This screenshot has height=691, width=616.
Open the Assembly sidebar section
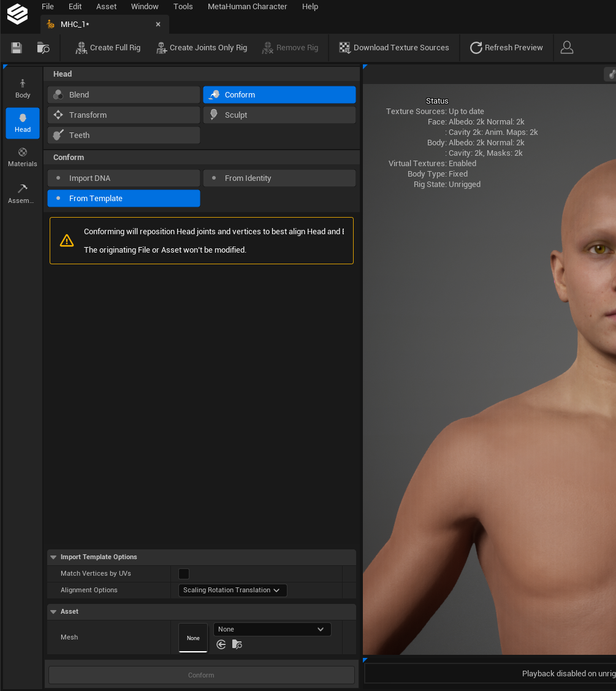click(x=21, y=194)
